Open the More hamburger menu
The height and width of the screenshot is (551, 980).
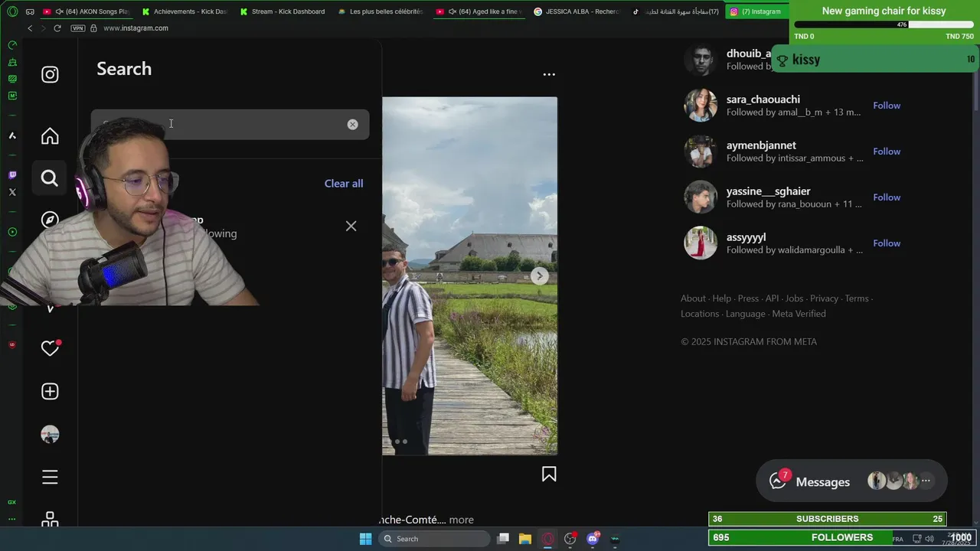point(50,478)
